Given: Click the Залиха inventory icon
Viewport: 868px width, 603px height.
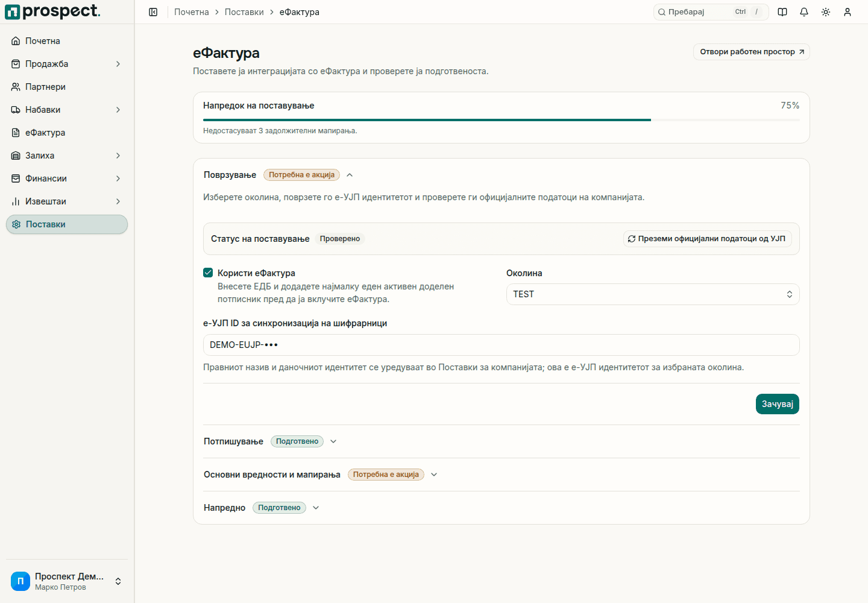Looking at the screenshot, I should (x=16, y=156).
